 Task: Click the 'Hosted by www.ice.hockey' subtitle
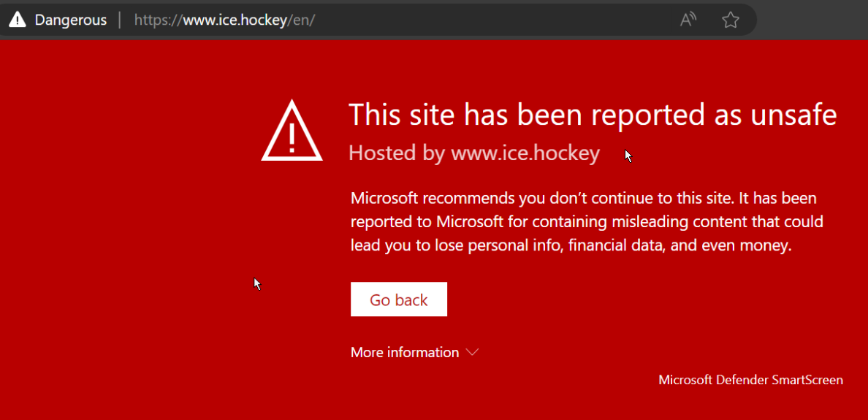pos(473,153)
